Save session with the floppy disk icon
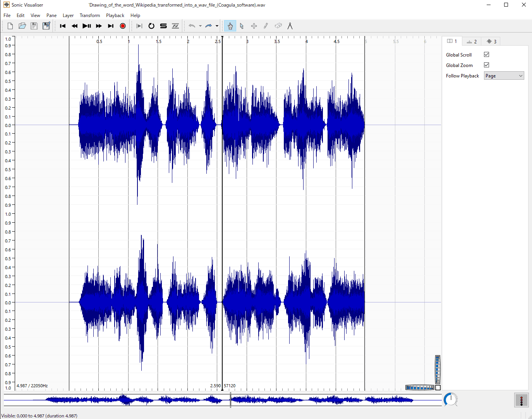 coord(34,26)
